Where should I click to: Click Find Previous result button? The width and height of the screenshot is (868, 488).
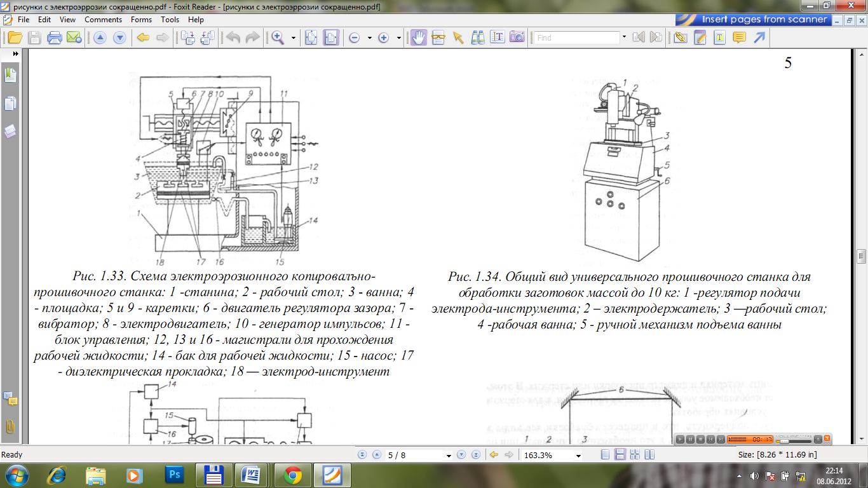639,37
